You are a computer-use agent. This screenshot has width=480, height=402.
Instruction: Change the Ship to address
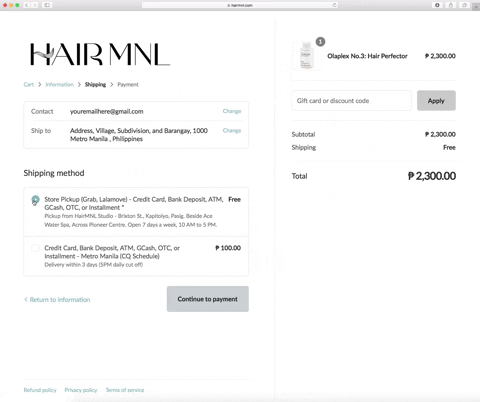232,130
